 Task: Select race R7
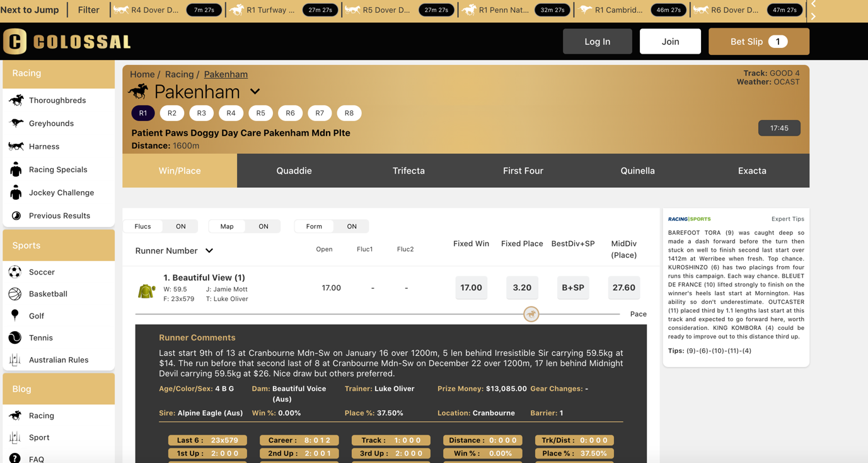tap(320, 113)
